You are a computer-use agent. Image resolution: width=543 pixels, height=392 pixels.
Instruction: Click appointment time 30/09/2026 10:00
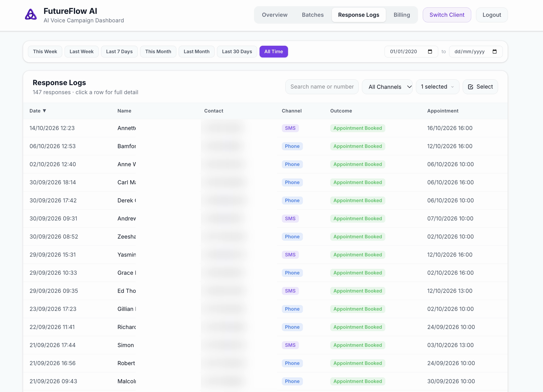click(x=451, y=381)
